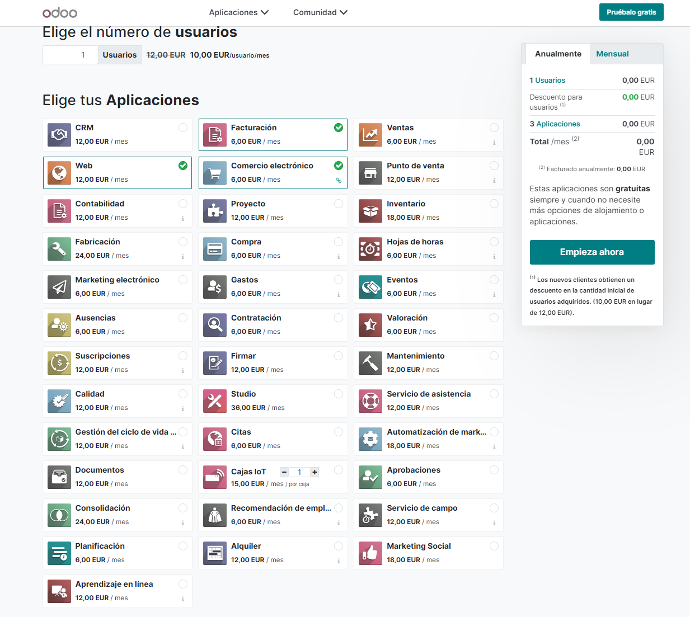
Task: Click the Ventas chart icon
Action: click(370, 135)
